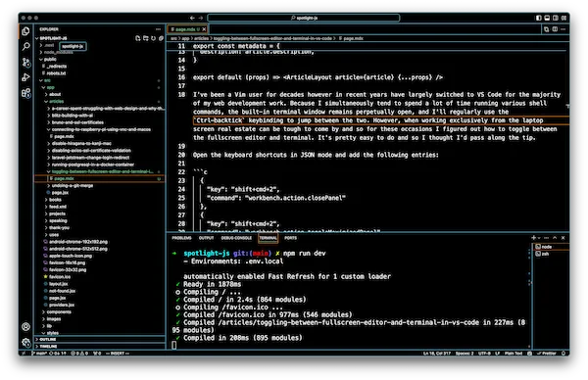
Task: Toggle the bottom panel layout icon
Action: click(547, 18)
